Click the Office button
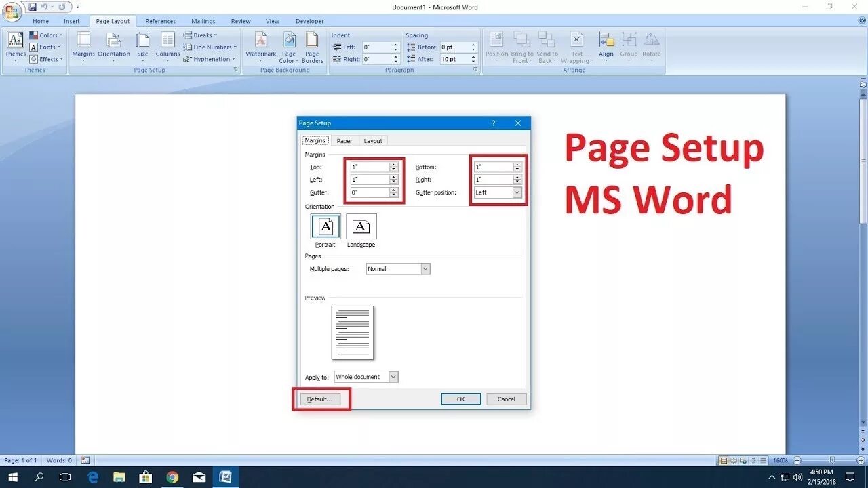The image size is (868, 488). pos(12,12)
